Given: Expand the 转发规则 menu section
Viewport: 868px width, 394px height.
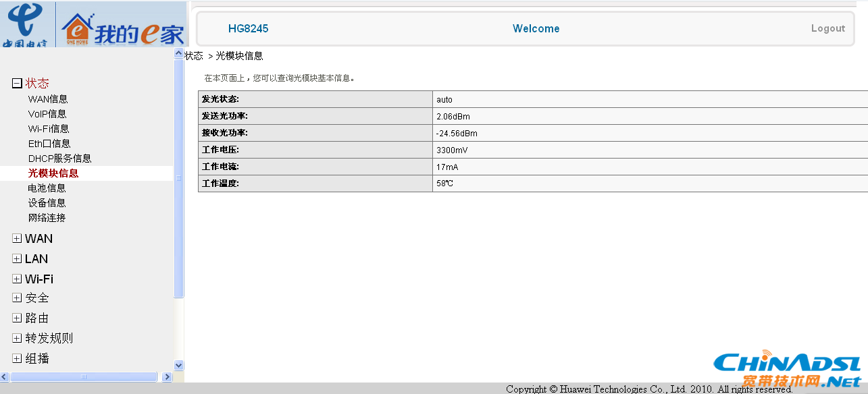Looking at the screenshot, I should pos(17,339).
